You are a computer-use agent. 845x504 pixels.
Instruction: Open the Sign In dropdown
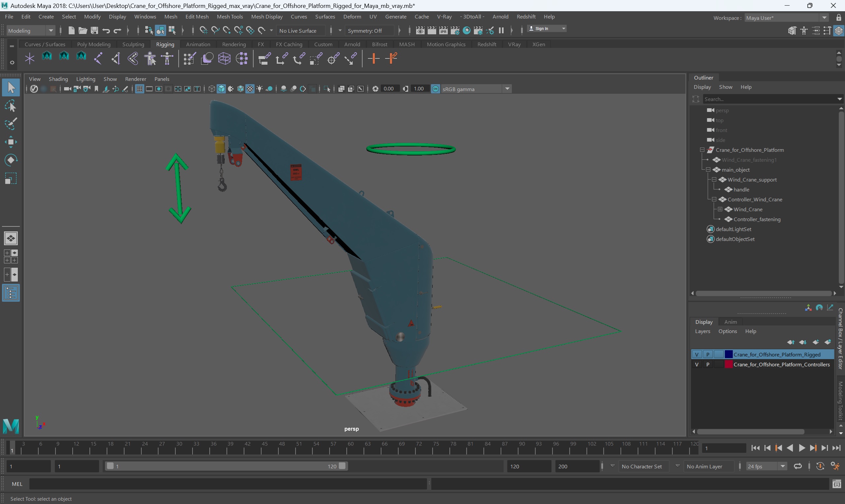click(x=546, y=28)
